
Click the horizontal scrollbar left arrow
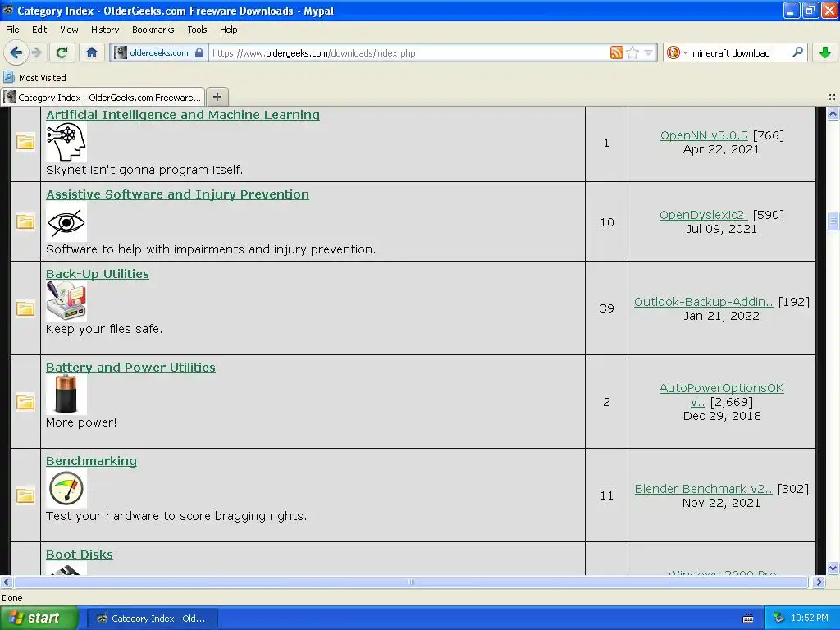6,582
